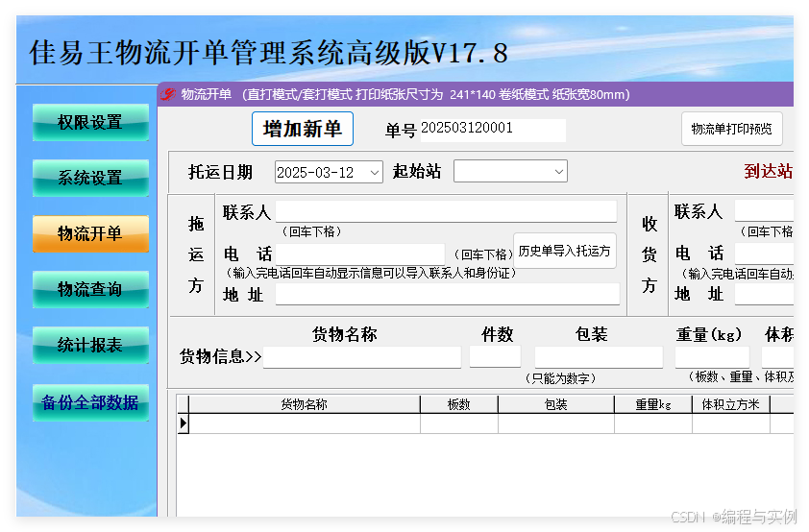Click the 收货方 电话 input field
809x532 pixels.
(764, 254)
